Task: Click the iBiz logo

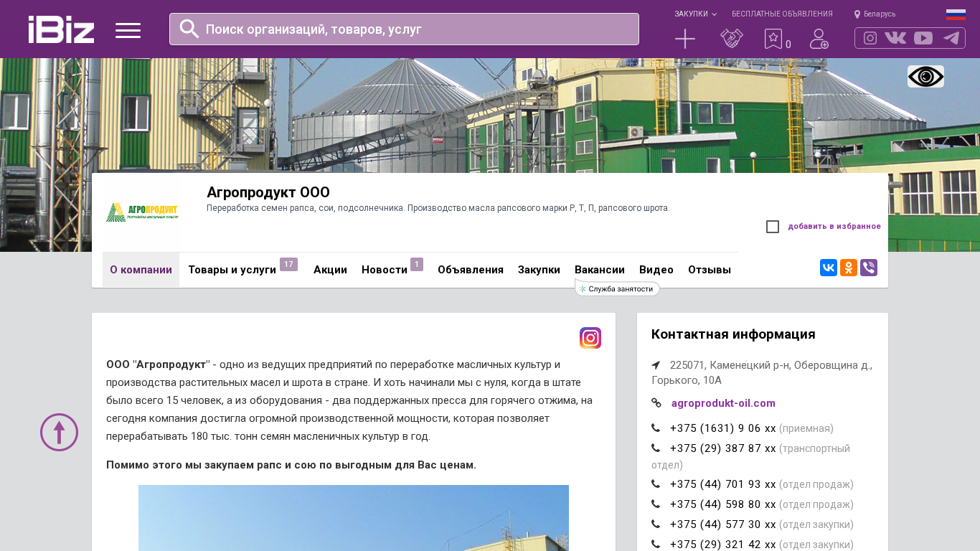Action: (x=61, y=29)
